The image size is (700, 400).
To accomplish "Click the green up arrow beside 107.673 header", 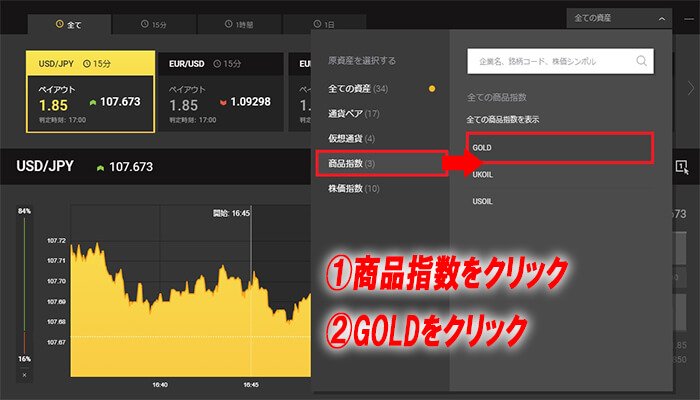I will (x=100, y=168).
